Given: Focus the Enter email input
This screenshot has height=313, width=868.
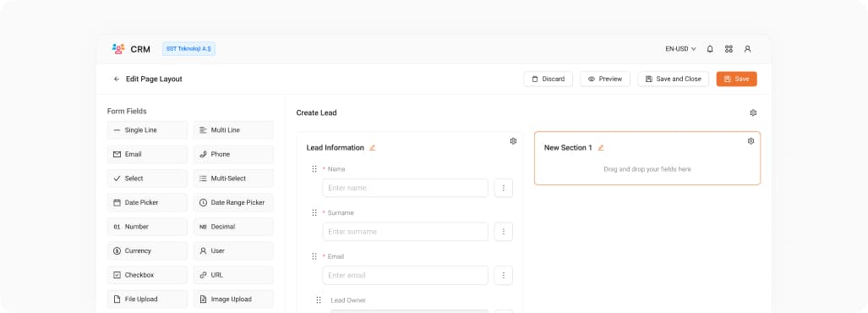Looking at the screenshot, I should pos(405,275).
